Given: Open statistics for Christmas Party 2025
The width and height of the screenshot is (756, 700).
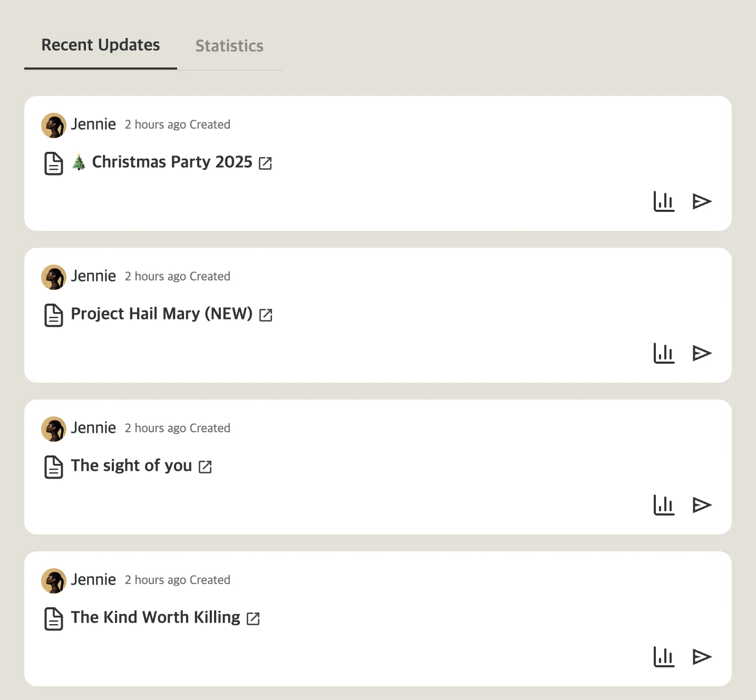Looking at the screenshot, I should [x=664, y=201].
